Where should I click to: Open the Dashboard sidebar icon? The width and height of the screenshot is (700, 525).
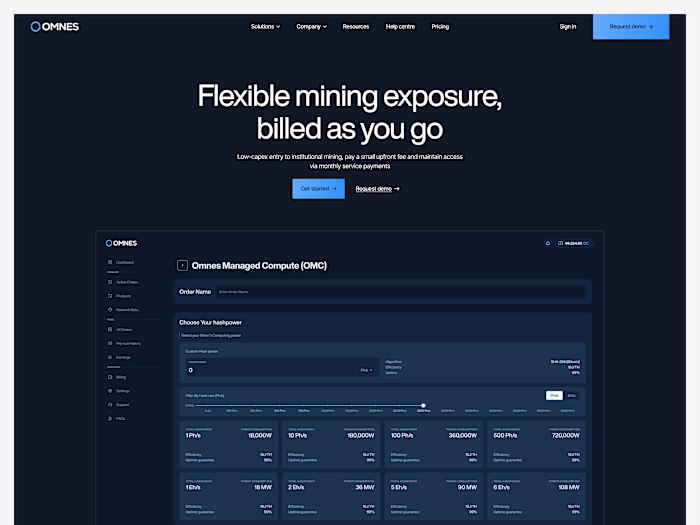(110, 262)
